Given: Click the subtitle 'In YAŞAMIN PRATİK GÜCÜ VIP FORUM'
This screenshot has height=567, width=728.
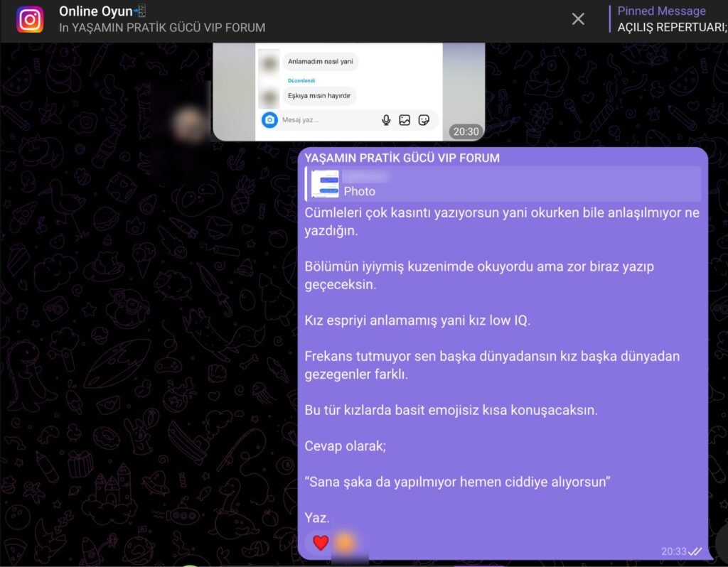Looking at the screenshot, I should (162, 28).
